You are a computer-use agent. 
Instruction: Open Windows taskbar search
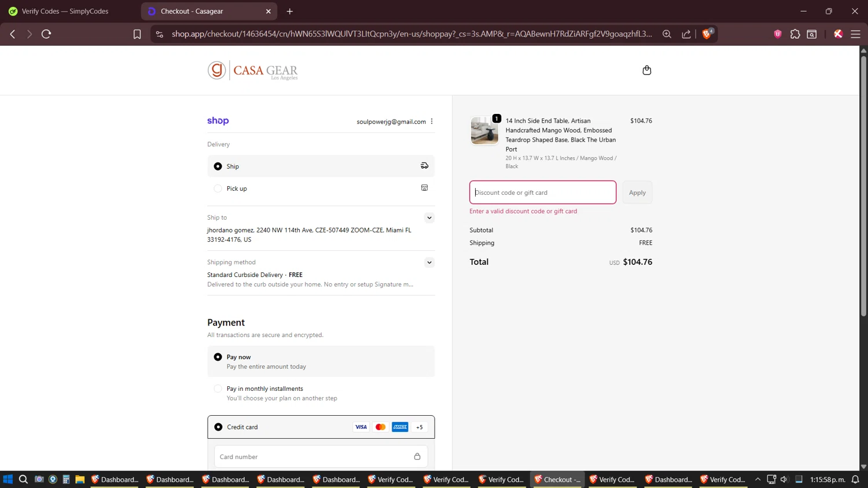(23, 479)
